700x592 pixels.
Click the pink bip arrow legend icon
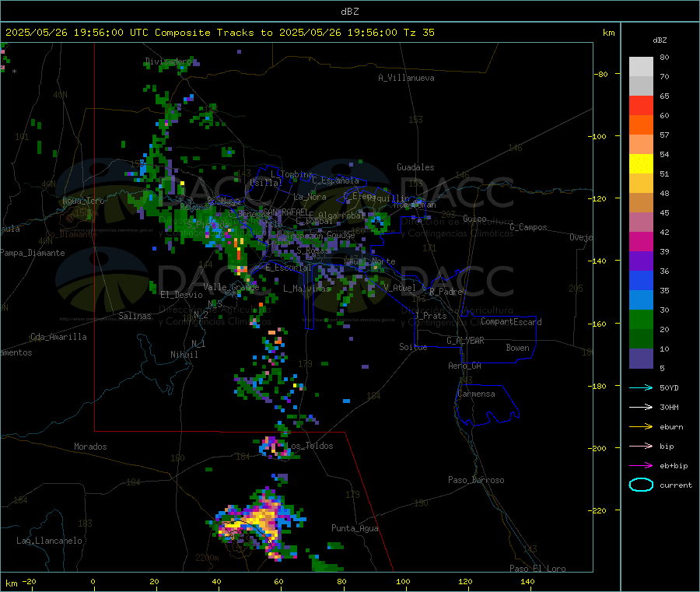coord(641,446)
